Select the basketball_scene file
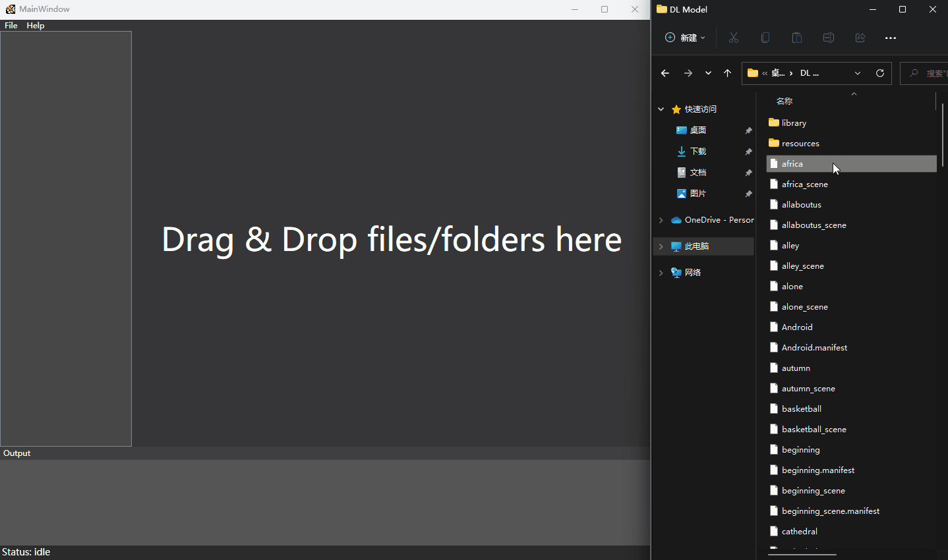 tap(851, 430)
